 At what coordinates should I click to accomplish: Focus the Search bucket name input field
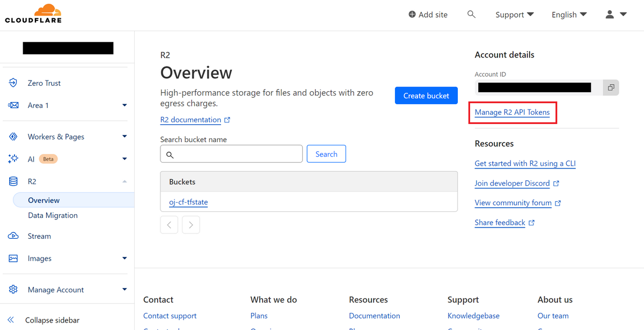[231, 154]
